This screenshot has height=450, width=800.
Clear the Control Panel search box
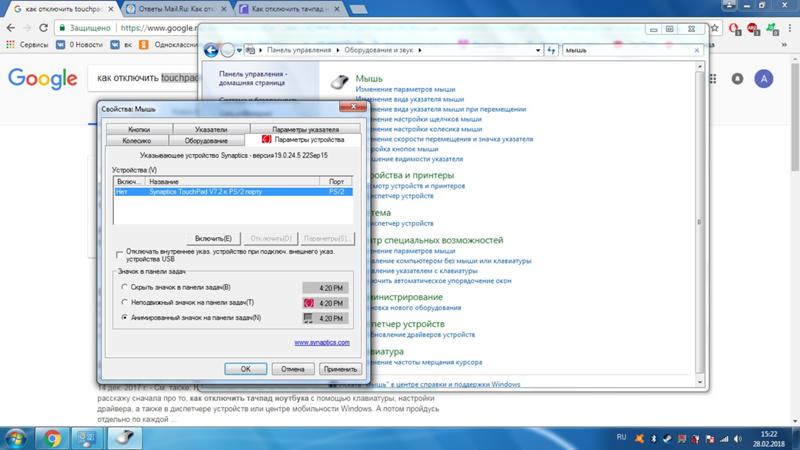[696, 50]
